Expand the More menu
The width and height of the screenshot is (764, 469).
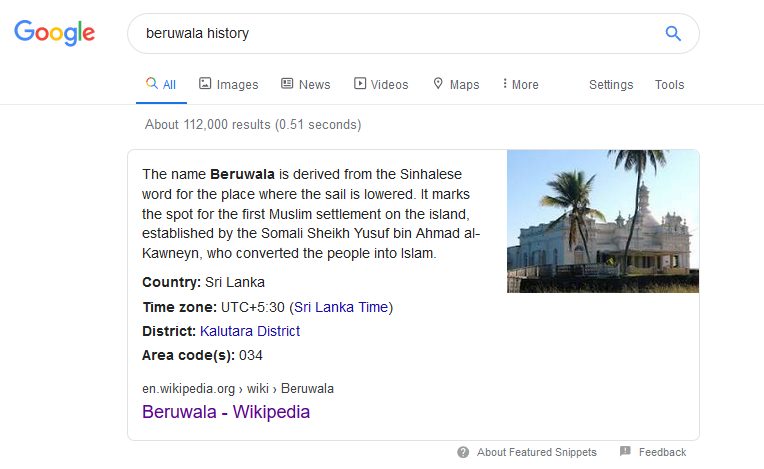click(x=520, y=84)
